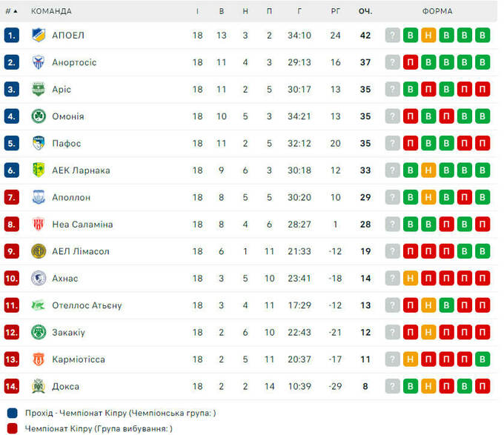Open the Аполлон team link
504x435 pixels.
71,197
